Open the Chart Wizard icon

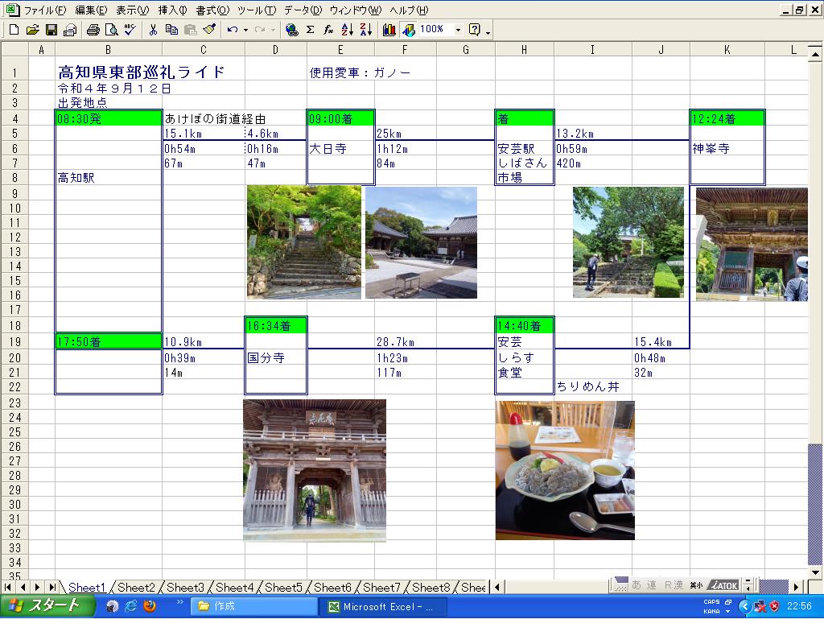(x=389, y=30)
